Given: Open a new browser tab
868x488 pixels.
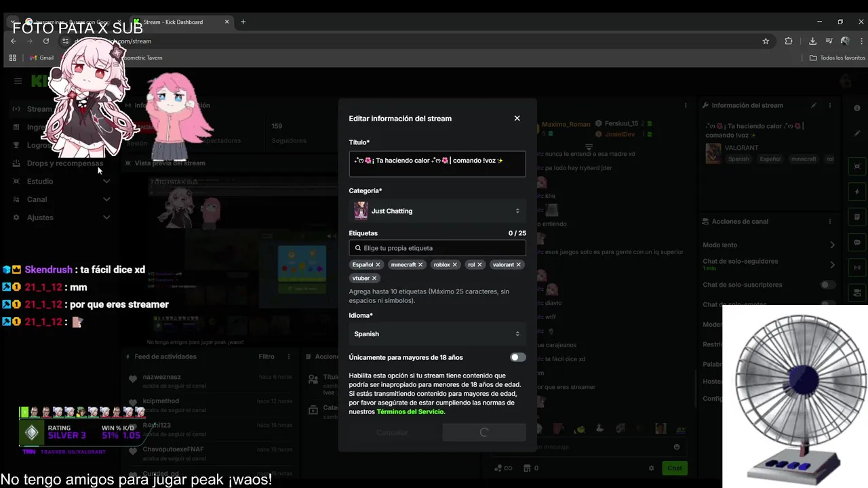Looking at the screenshot, I should [243, 22].
